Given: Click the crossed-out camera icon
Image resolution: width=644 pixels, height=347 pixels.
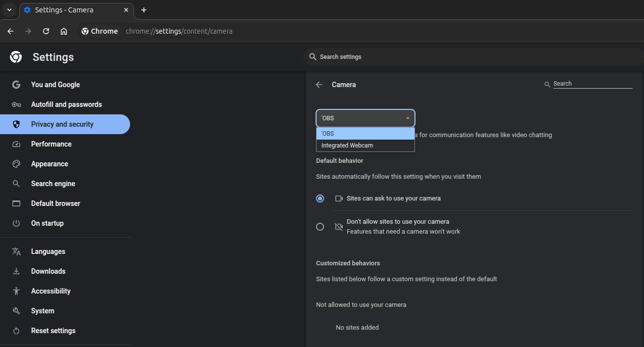Looking at the screenshot, I should (x=339, y=227).
